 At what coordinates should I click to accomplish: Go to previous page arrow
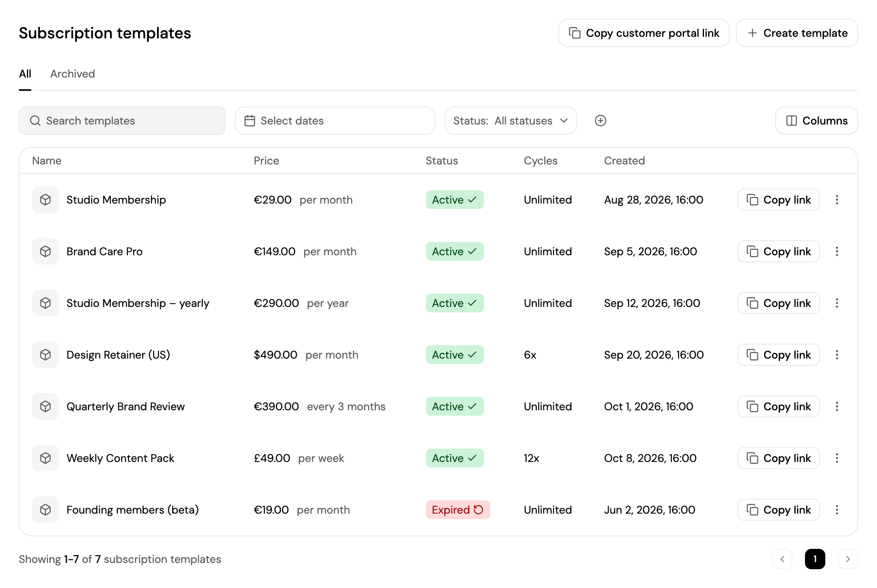(x=782, y=559)
